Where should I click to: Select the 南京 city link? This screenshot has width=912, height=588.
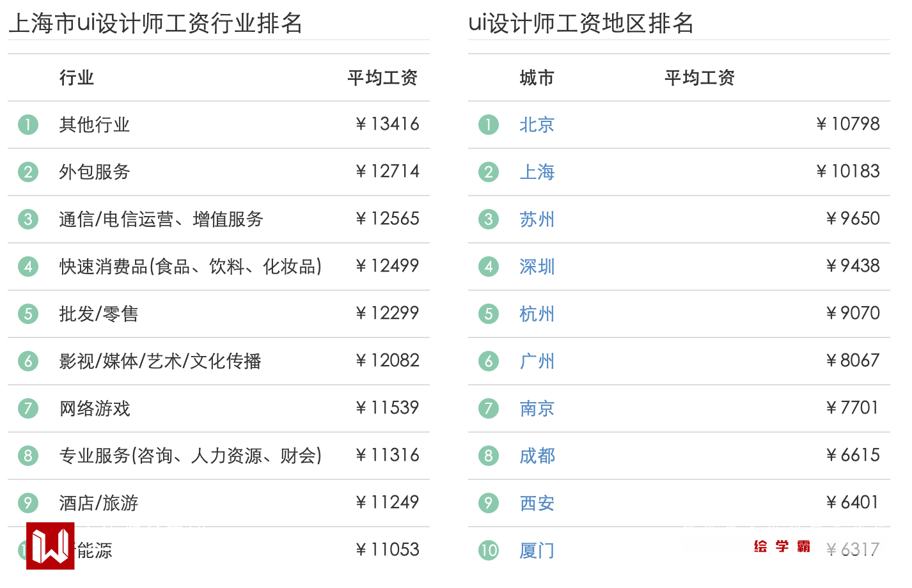(537, 408)
